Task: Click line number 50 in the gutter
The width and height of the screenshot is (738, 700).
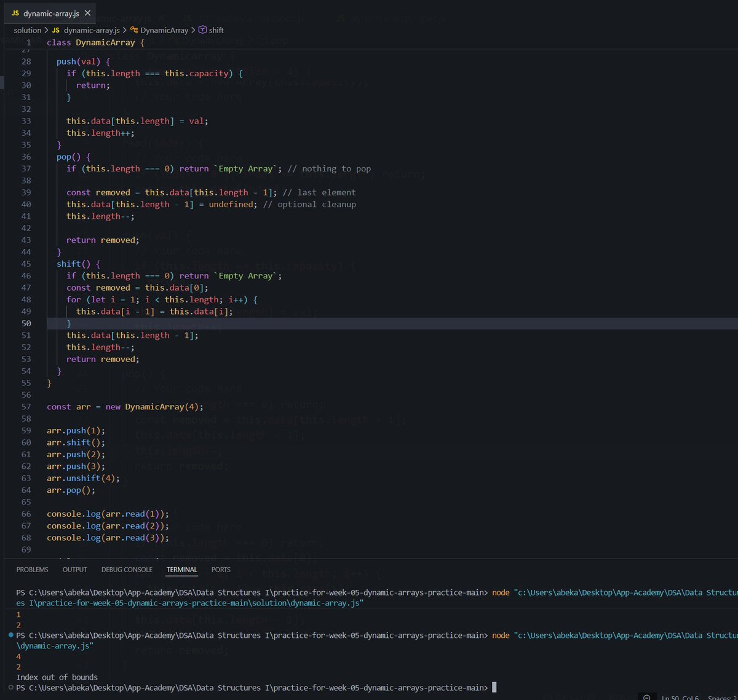Action: [26, 323]
